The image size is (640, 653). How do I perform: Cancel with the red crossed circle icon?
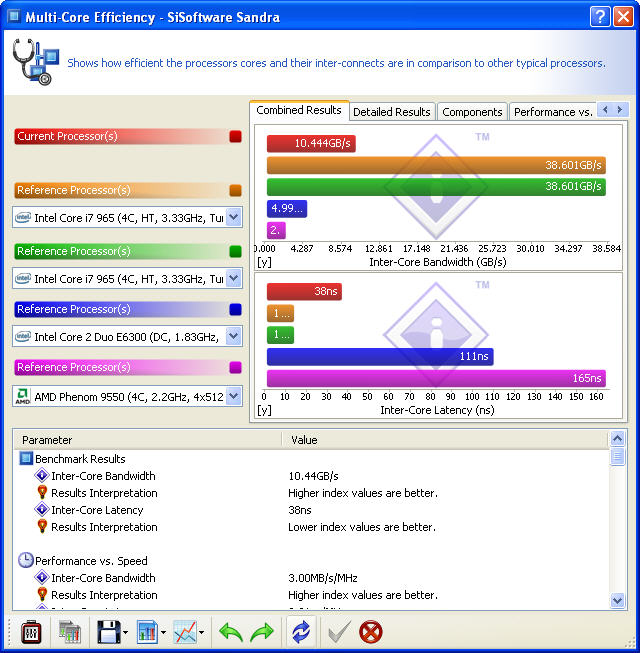[371, 632]
